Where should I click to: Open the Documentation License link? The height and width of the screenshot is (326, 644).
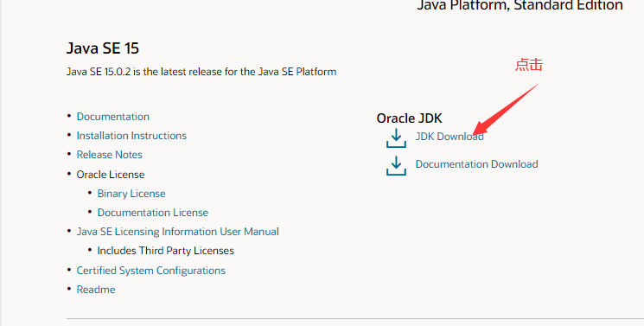click(x=153, y=213)
